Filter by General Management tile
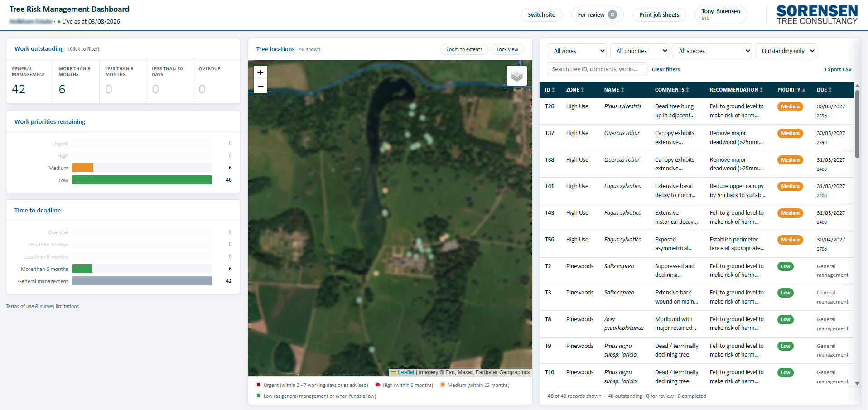 (29, 81)
